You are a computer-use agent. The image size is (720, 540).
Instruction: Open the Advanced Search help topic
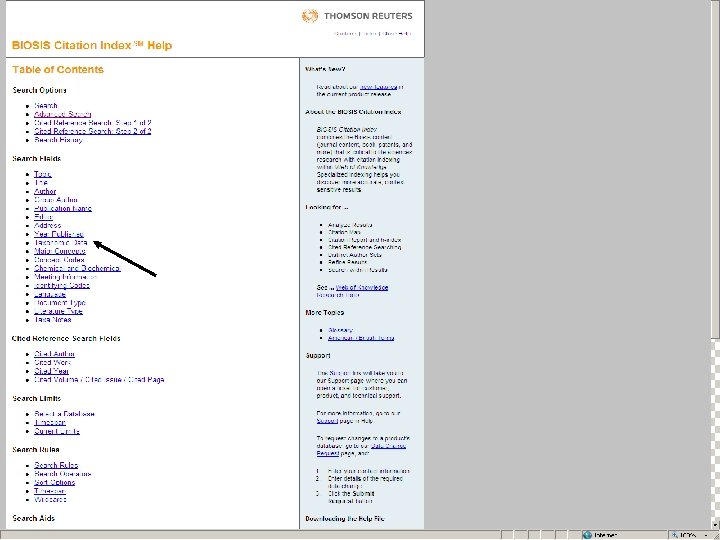tap(62, 114)
